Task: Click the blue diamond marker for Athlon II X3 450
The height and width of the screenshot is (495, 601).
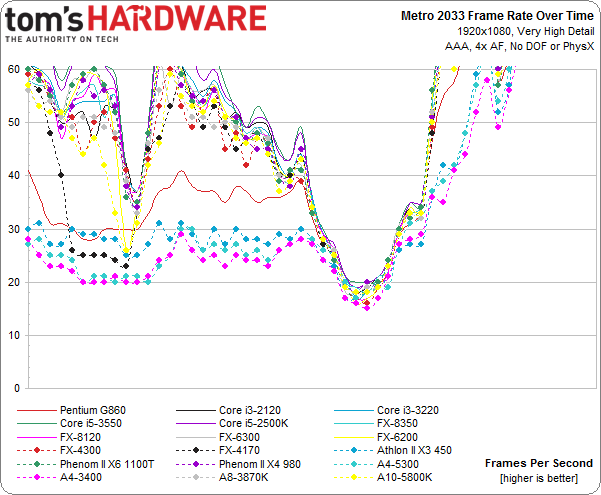Action: (354, 451)
